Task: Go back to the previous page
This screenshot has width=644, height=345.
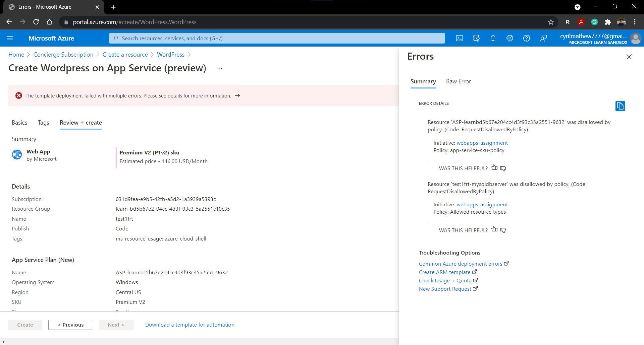Action: (x=9, y=22)
